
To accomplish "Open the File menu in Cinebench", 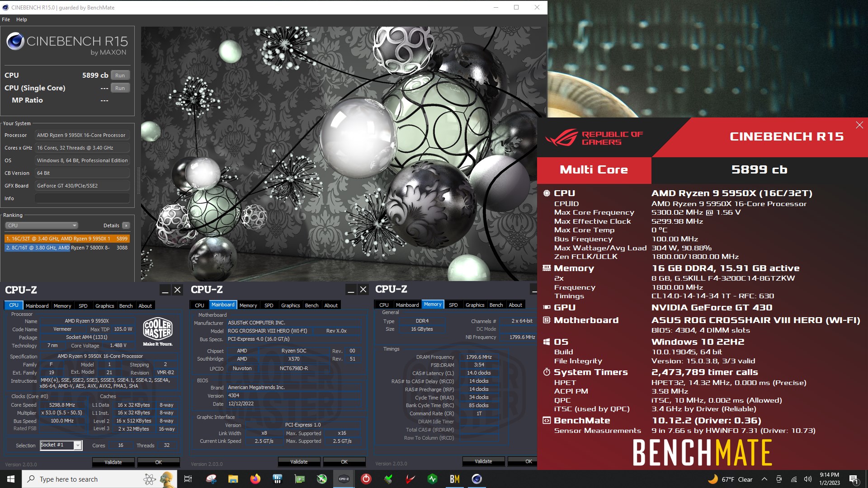I will point(6,19).
